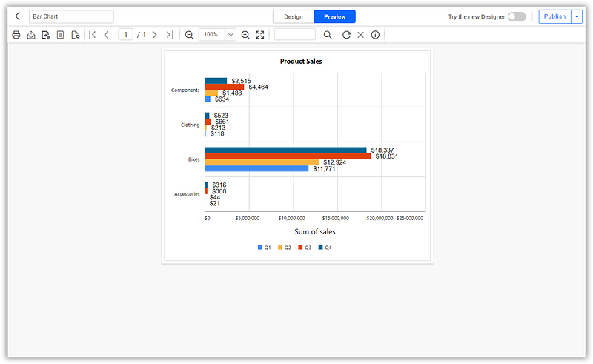Go to the next page
This screenshot has width=593, height=364.
click(x=154, y=35)
